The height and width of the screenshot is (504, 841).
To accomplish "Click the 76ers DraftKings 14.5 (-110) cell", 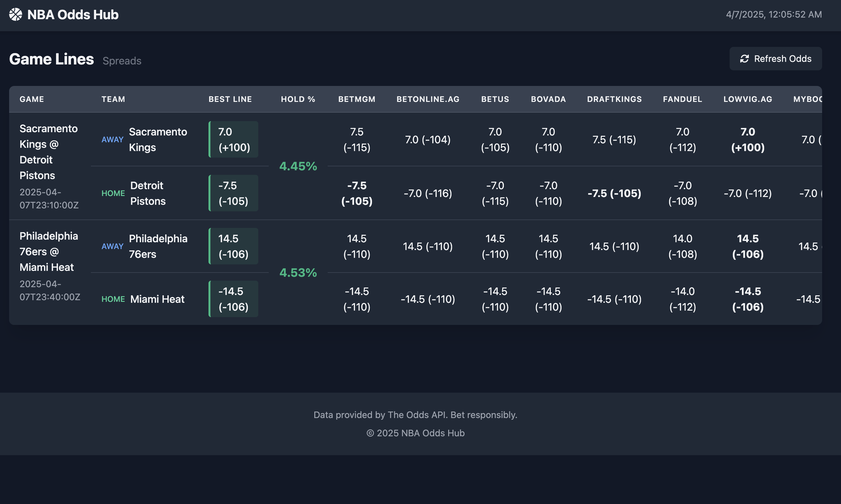I will [614, 246].
